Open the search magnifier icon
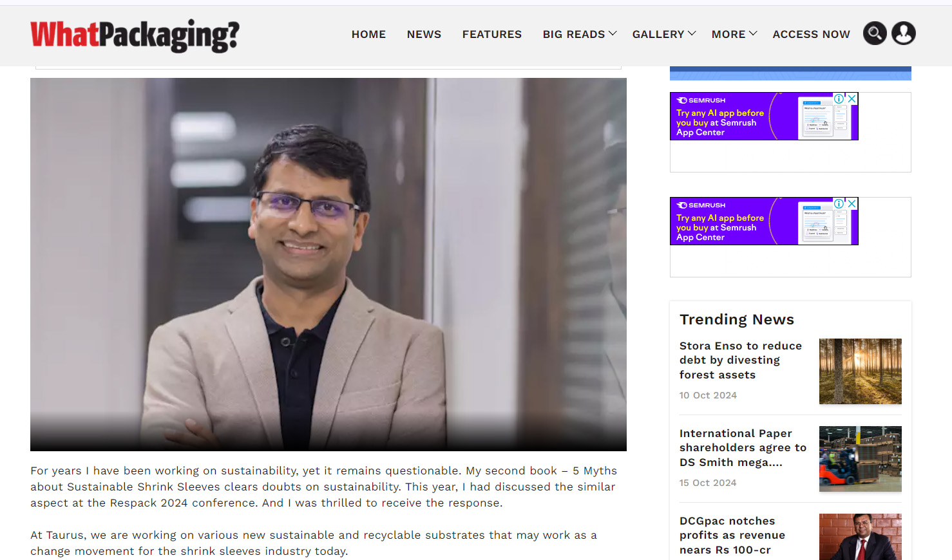The image size is (952, 560). [875, 33]
